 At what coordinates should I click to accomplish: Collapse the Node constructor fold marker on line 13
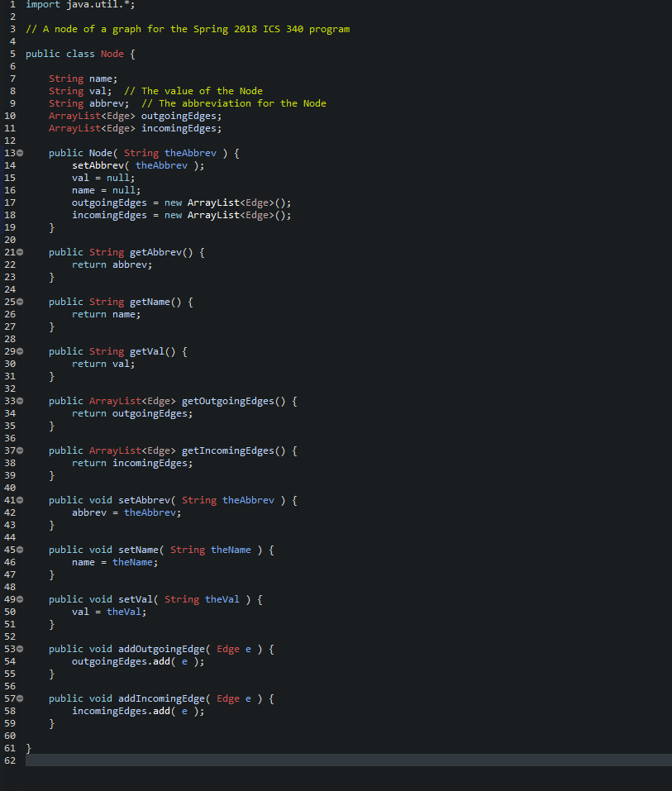click(x=20, y=153)
